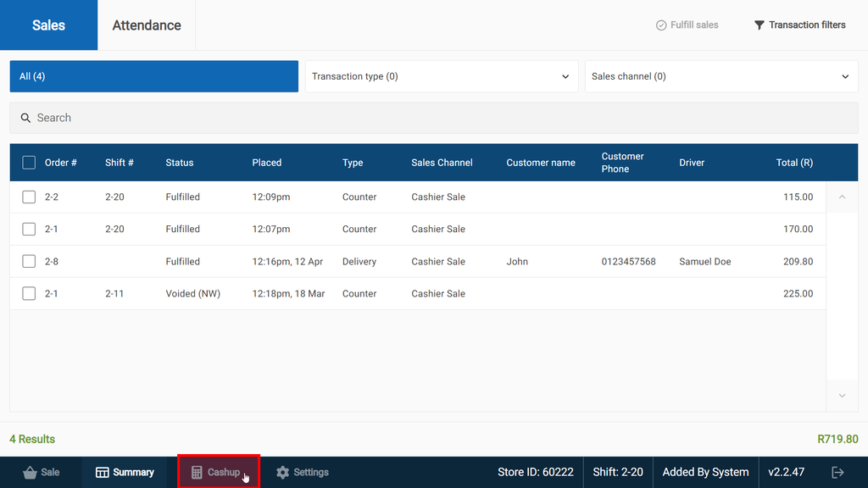This screenshot has width=868, height=488.
Task: Open Settings gear icon
Action: [283, 473]
